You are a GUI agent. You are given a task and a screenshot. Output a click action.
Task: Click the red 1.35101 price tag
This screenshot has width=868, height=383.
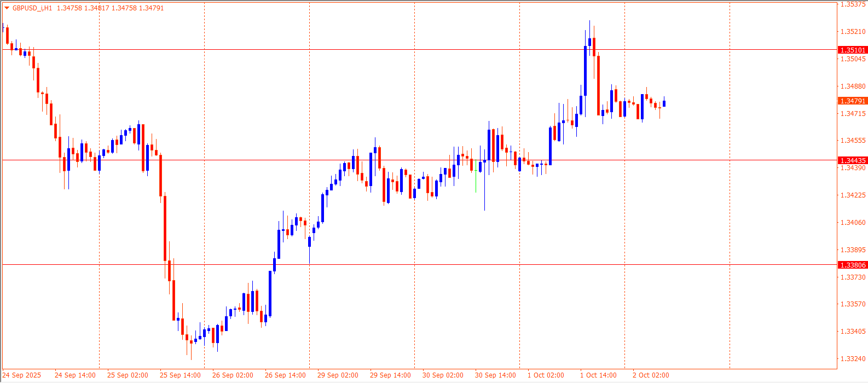pyautogui.click(x=853, y=50)
